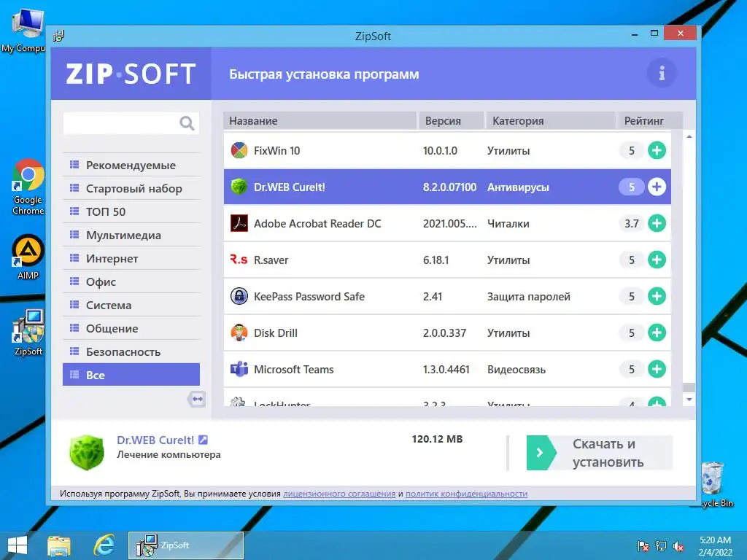Click Скачать и установить button
Screen dimensions: 747x560
pos(600,453)
